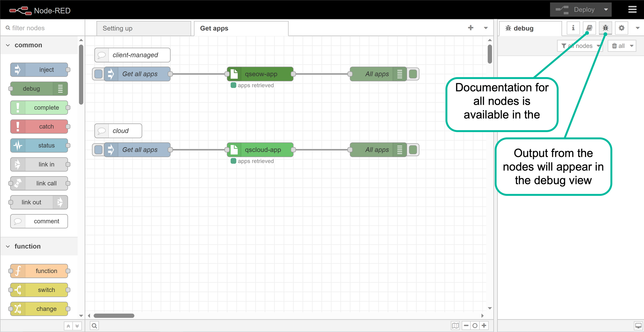The height and width of the screenshot is (332, 644).
Task: Toggle the navigator map view icon
Action: pyautogui.click(x=455, y=326)
